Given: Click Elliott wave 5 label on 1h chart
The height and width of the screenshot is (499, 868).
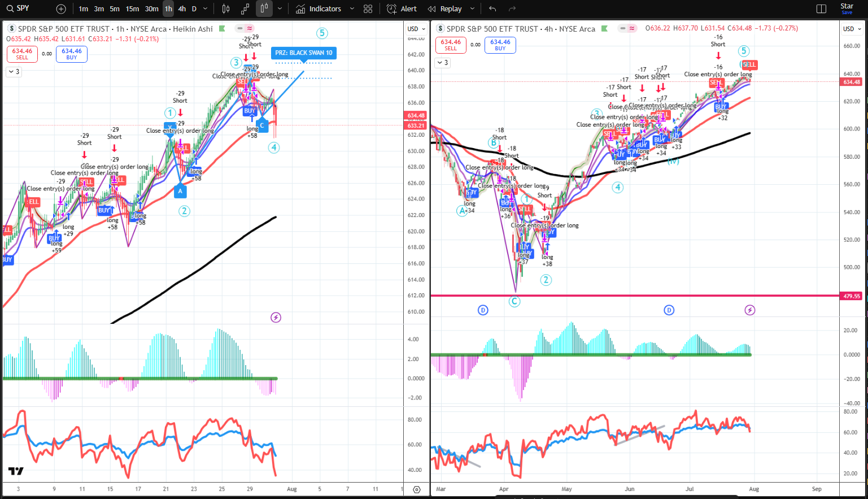Looking at the screenshot, I should point(322,33).
